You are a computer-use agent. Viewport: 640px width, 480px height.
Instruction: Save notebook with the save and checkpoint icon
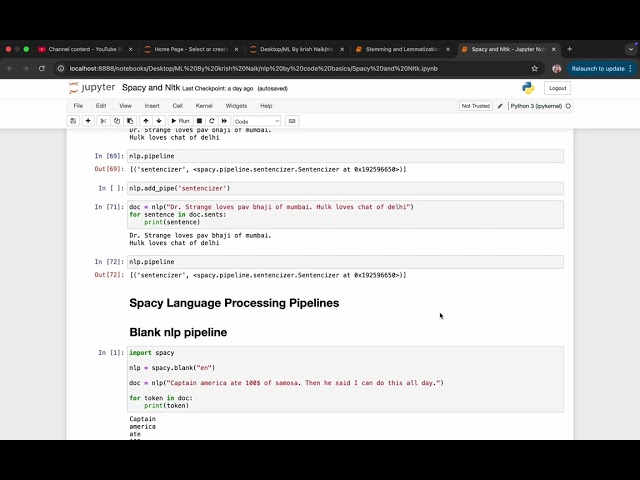coord(73,121)
